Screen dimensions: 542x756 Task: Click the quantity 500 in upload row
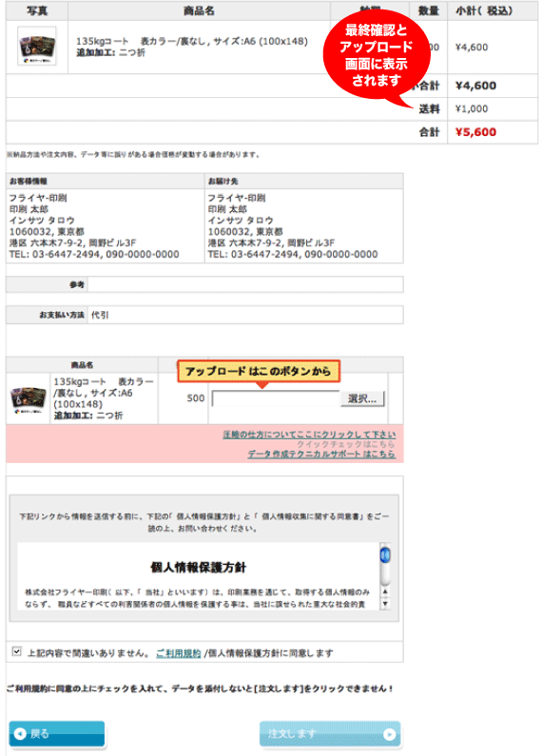point(196,398)
